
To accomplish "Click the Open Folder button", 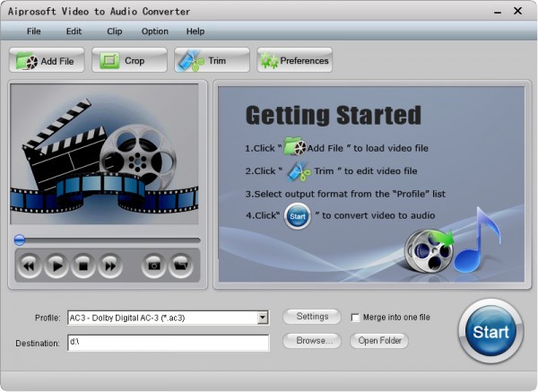I will click(379, 341).
